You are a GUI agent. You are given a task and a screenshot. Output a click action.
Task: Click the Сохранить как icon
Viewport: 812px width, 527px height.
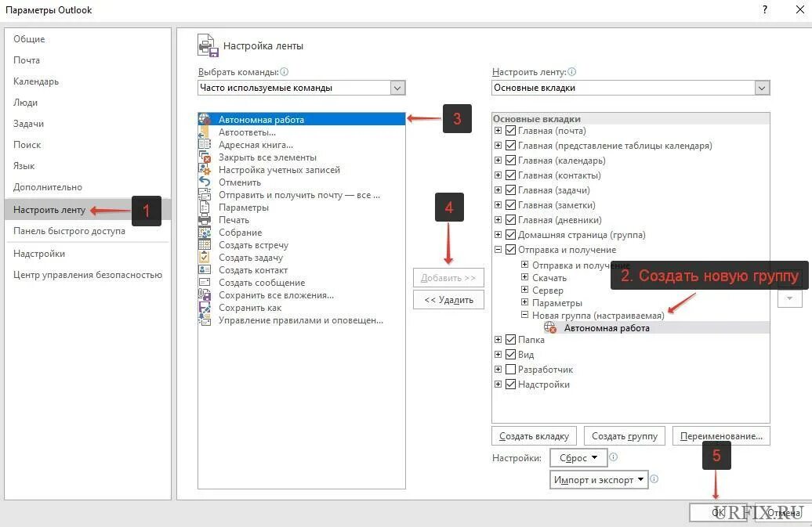[x=204, y=308]
